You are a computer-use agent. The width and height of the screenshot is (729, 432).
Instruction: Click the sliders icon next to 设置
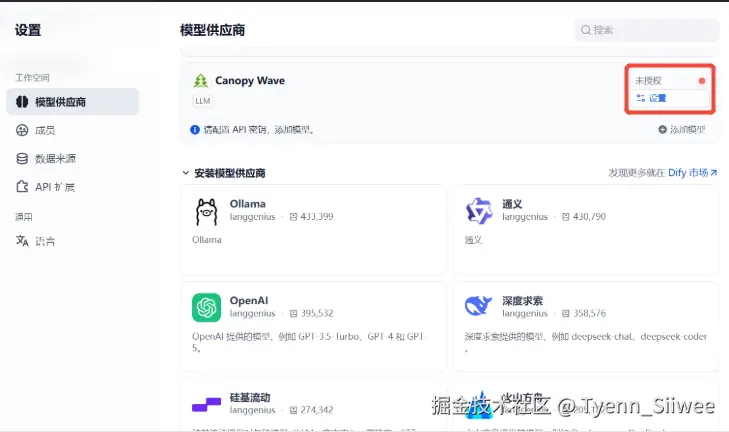(641, 98)
